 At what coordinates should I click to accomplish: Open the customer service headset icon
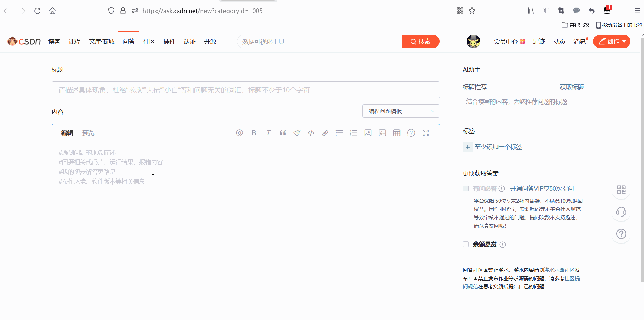pos(621,212)
